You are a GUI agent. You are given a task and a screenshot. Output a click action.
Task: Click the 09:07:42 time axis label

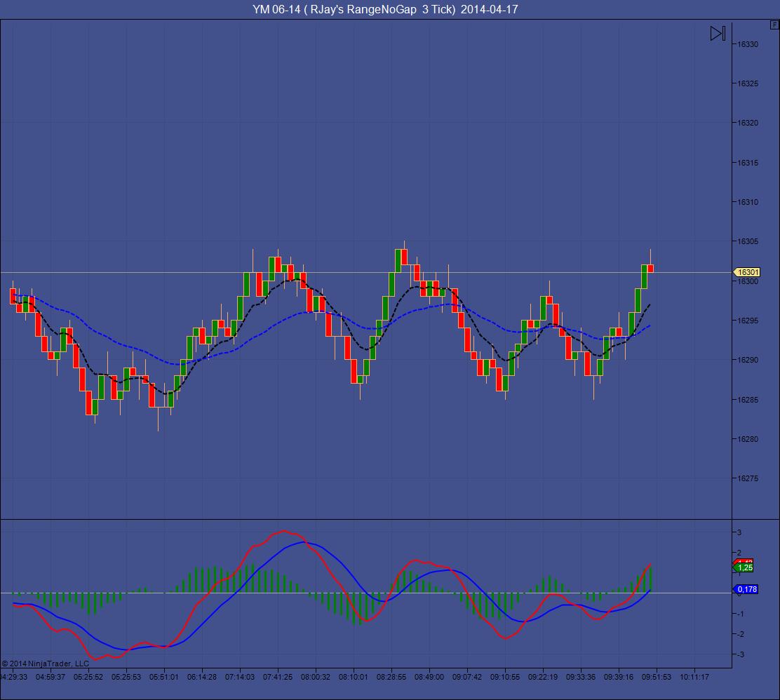coord(466,677)
